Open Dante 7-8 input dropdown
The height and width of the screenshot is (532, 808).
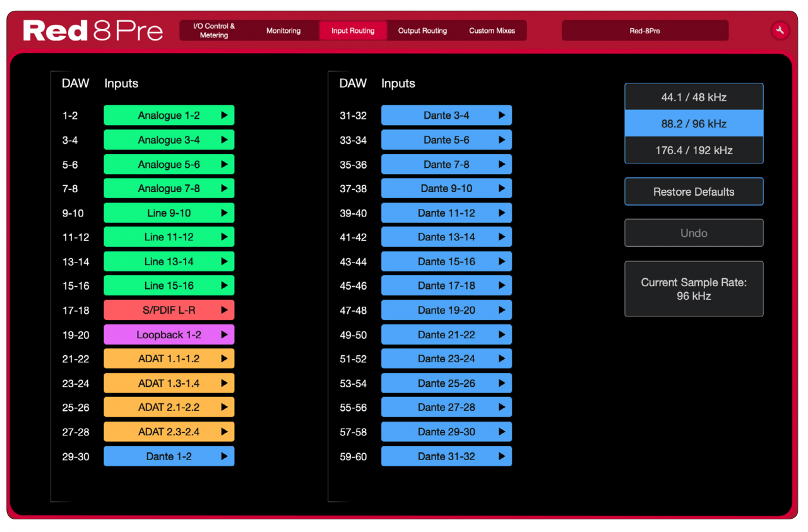pos(446,164)
